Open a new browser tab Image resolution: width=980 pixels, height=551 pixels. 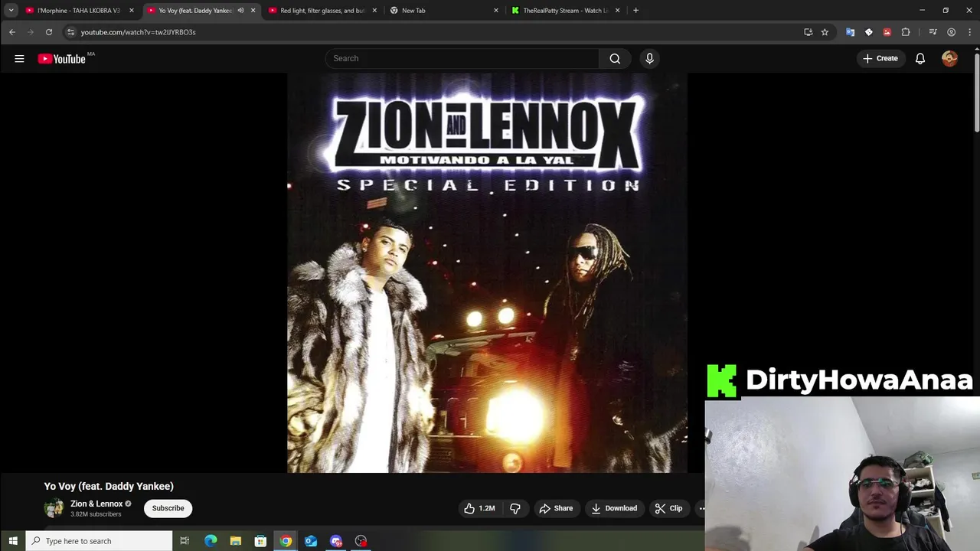click(x=635, y=11)
